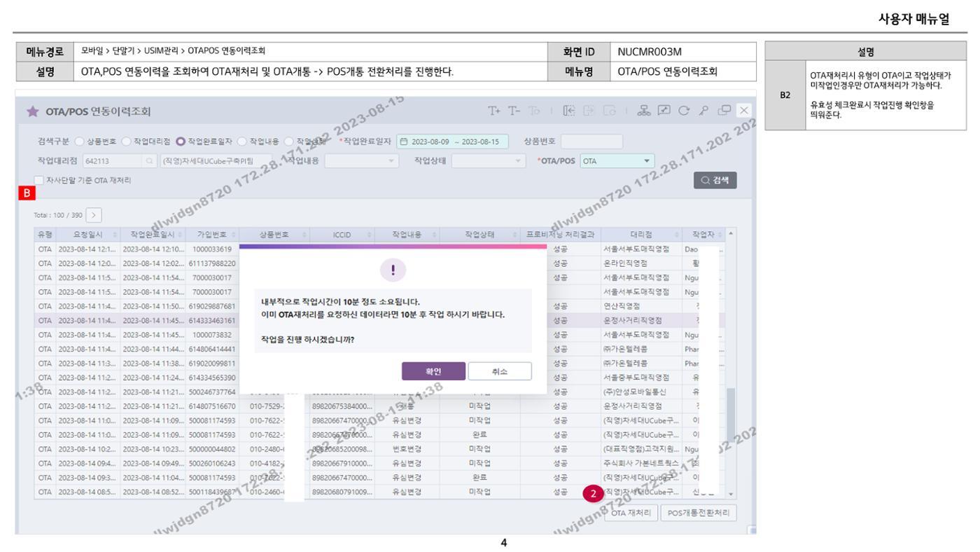This screenshot has width=980, height=552.
Task: Click 연산직영점 in 대리점 column
Action: coord(621,306)
